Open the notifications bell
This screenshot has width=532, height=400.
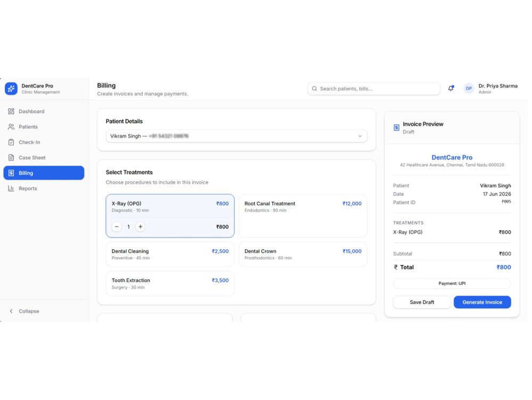pyautogui.click(x=451, y=88)
